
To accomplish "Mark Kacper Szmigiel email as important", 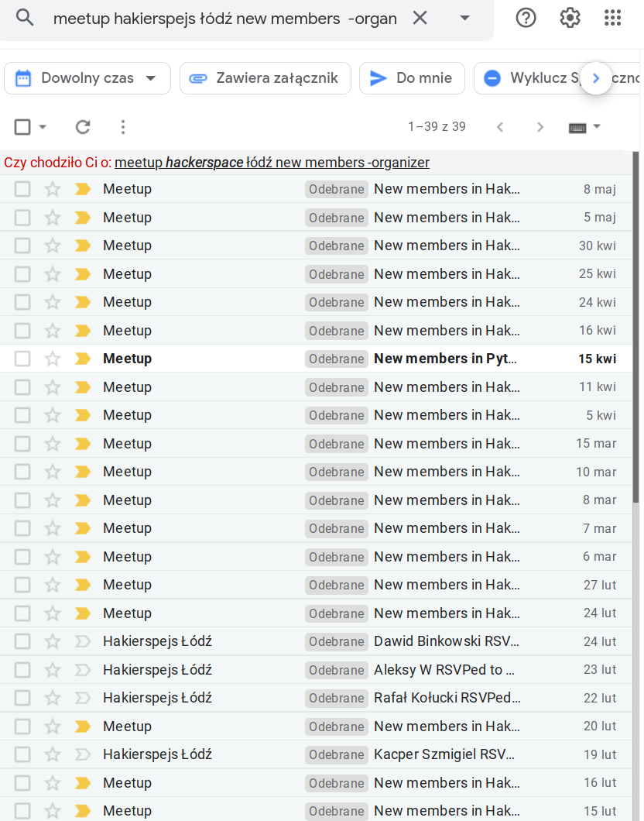I will point(83,754).
